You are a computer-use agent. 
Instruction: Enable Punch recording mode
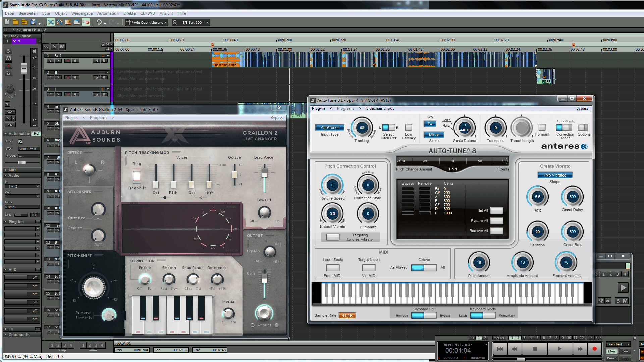point(612,358)
